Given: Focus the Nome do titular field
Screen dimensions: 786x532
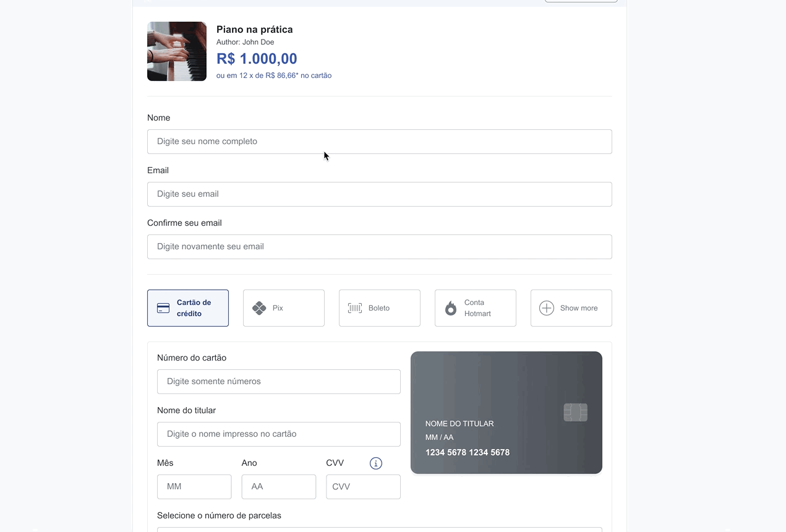Looking at the screenshot, I should [x=279, y=434].
